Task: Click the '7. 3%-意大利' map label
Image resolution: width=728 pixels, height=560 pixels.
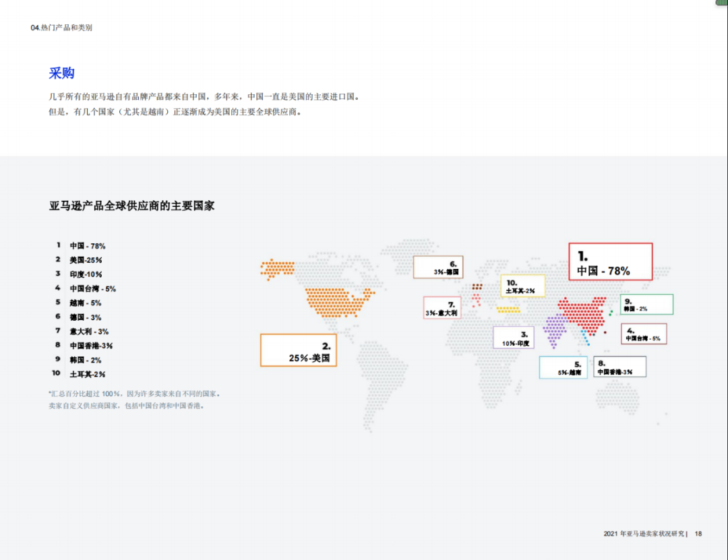Action: (x=442, y=308)
